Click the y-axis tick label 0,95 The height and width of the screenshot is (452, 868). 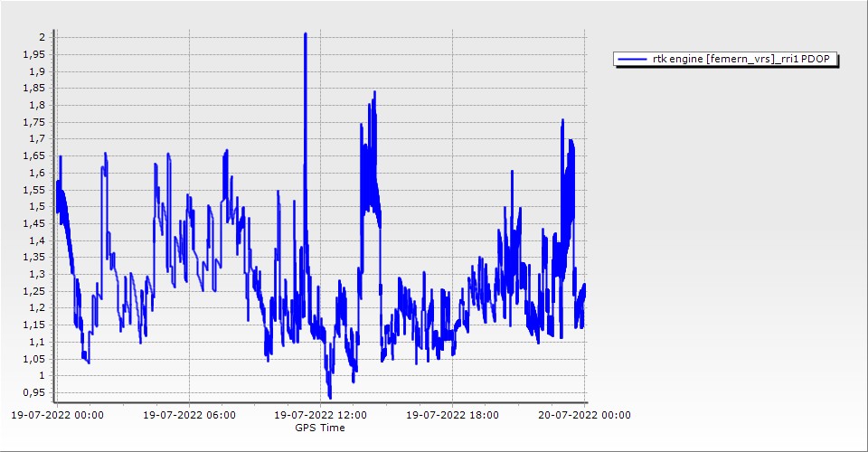click(x=33, y=392)
